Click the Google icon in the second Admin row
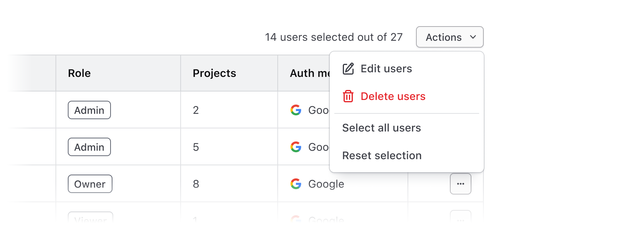This screenshot has width=644, height=233. click(296, 147)
